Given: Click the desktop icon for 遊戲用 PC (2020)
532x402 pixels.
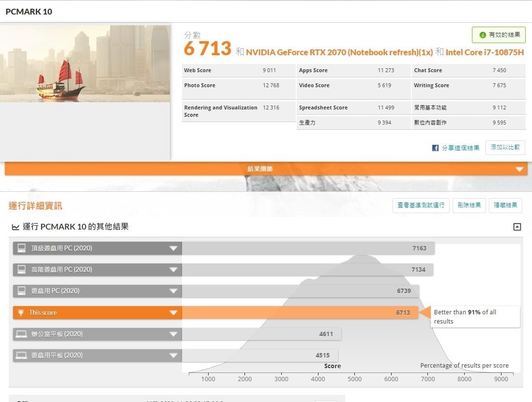Looking at the screenshot, I should coord(21,291).
